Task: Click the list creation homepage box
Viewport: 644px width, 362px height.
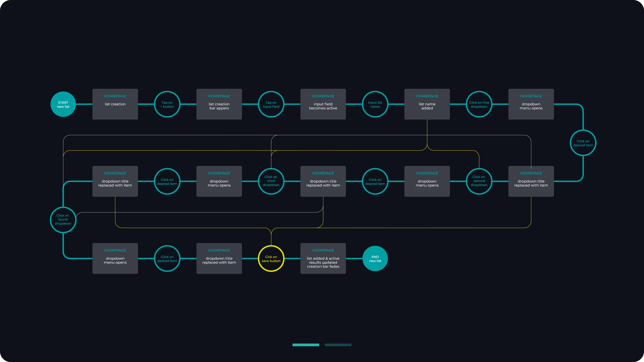Action: (115, 104)
